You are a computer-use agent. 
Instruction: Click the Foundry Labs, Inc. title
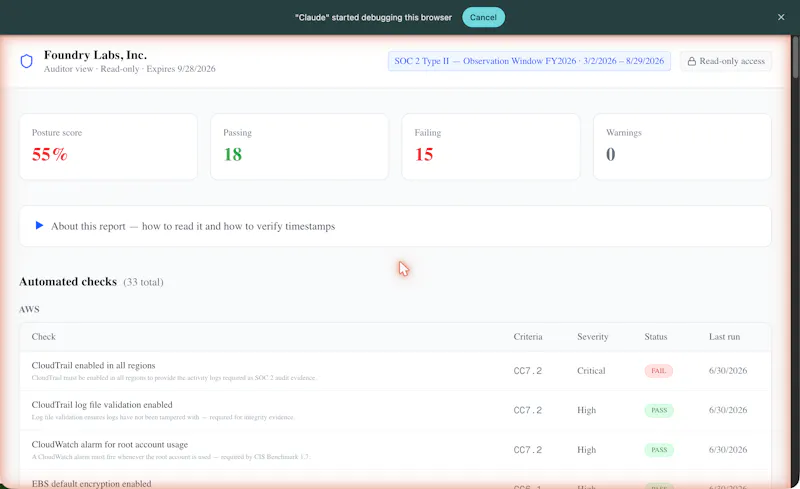[x=95, y=55]
